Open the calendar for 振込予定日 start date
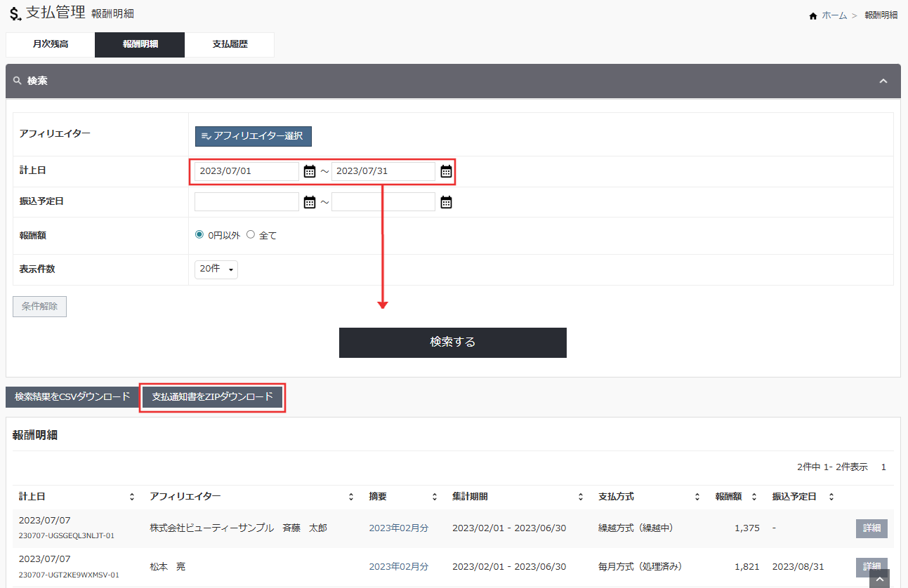The image size is (908, 588). pos(309,201)
